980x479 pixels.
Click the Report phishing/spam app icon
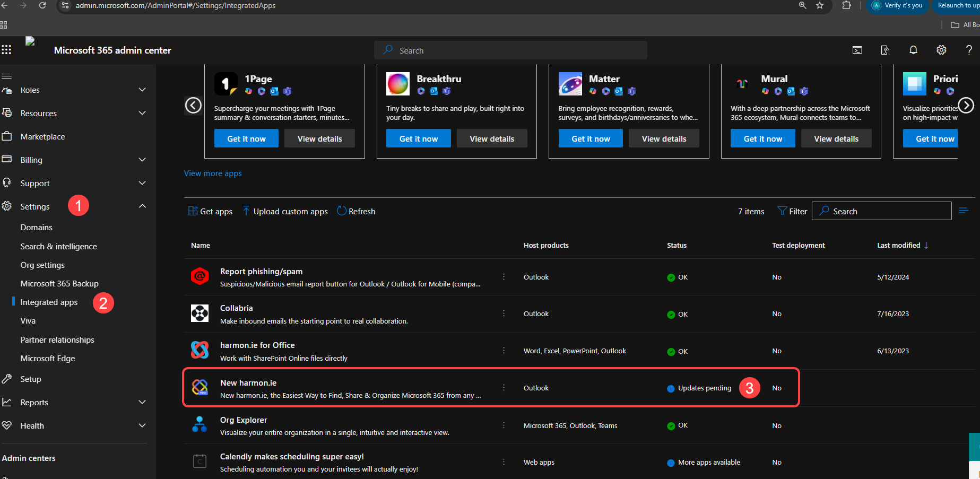[200, 276]
